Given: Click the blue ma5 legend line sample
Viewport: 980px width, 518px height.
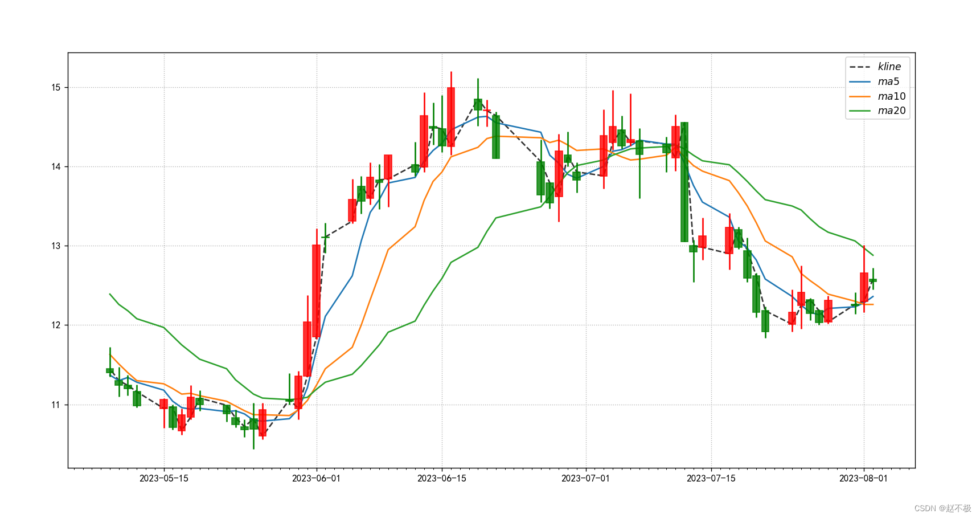Looking at the screenshot, I should click(860, 82).
